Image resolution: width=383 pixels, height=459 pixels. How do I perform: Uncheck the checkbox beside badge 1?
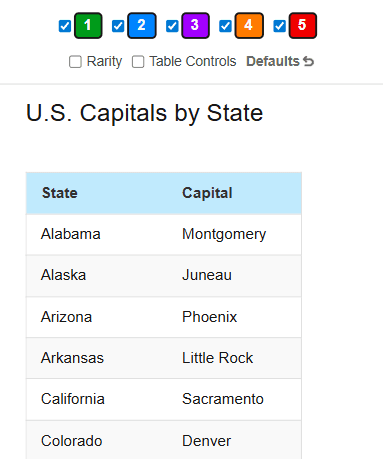65,26
